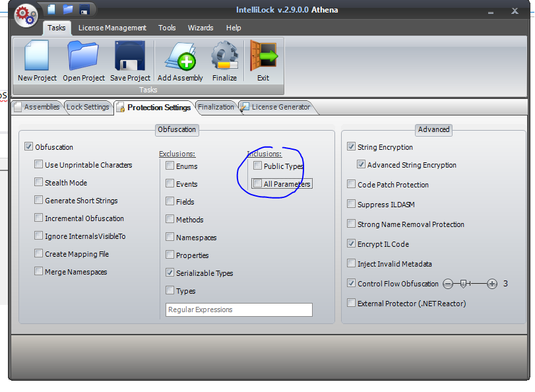Check the Namespaces exclusion
The image size is (535, 392).
tap(170, 237)
